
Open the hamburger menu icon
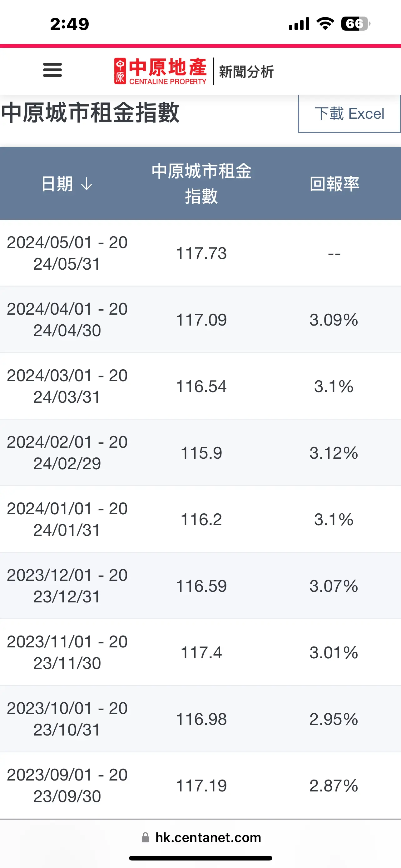pos(52,70)
